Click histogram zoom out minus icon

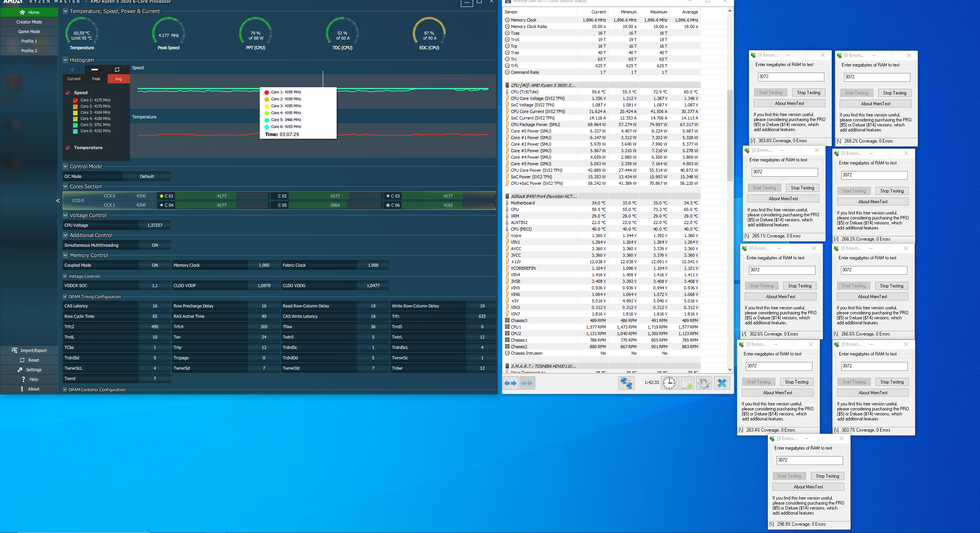[x=95, y=70]
